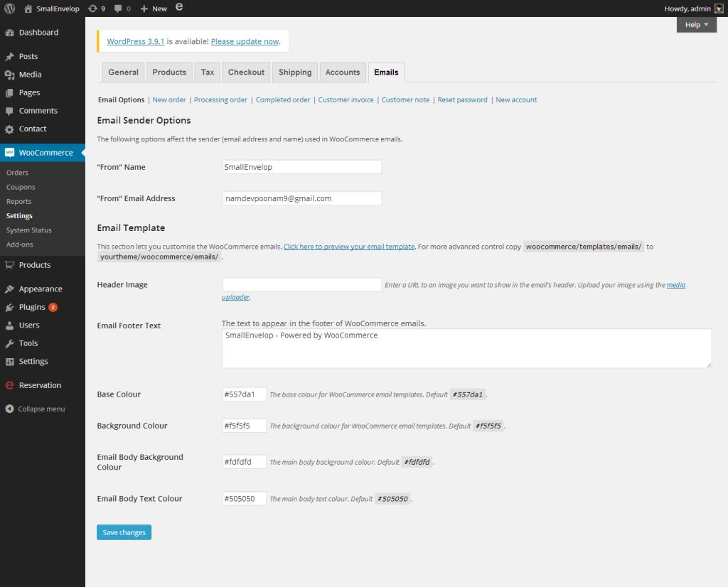Open the media uploader link
Image resolution: width=728 pixels, height=587 pixels.
click(x=675, y=285)
